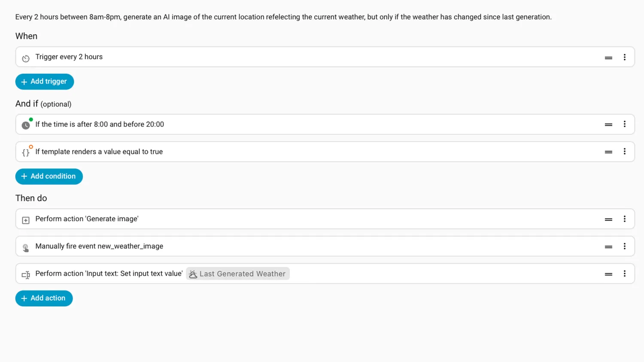Click the Last Generated Weather entity chip

[238, 274]
